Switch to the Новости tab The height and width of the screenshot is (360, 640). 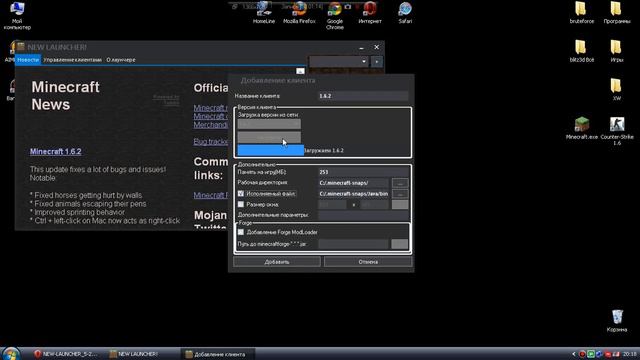(x=28, y=60)
